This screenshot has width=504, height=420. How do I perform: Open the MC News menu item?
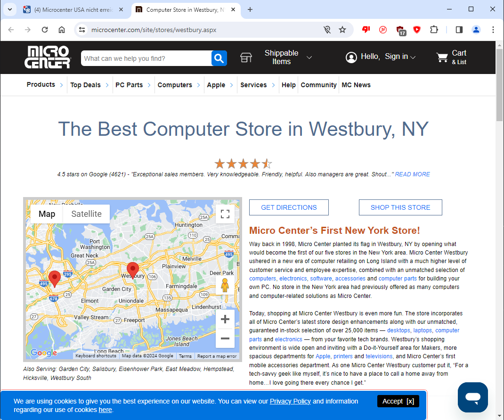point(356,85)
